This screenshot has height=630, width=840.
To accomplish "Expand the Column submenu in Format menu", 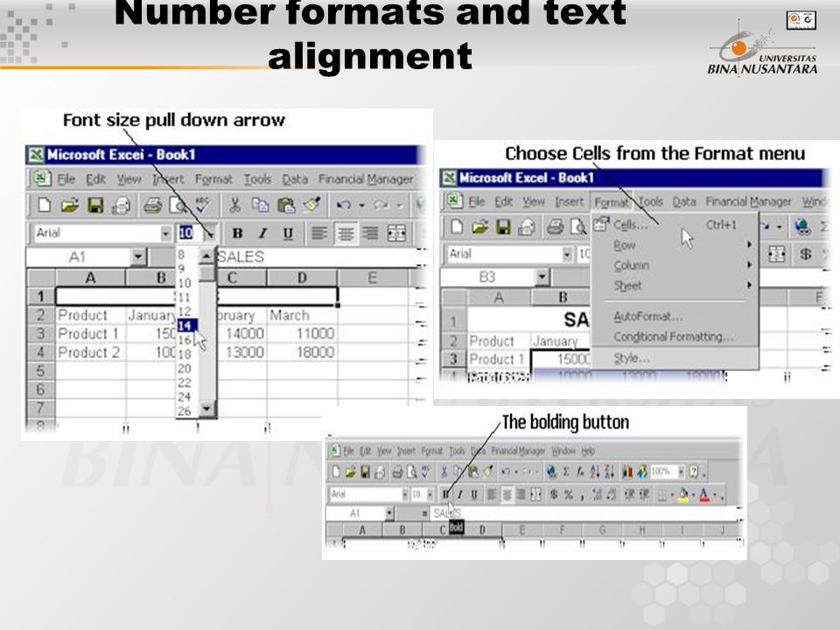I will pyautogui.click(x=675, y=265).
